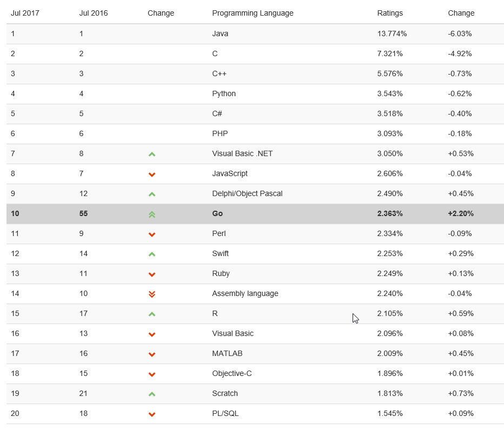Click Objective-C in the language list
The height and width of the screenshot is (430, 504).
coord(232,373)
